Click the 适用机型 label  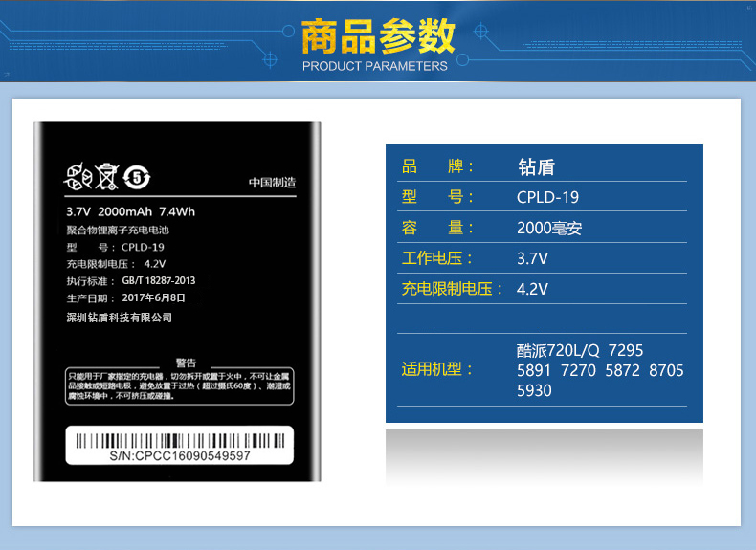pyautogui.click(x=436, y=369)
